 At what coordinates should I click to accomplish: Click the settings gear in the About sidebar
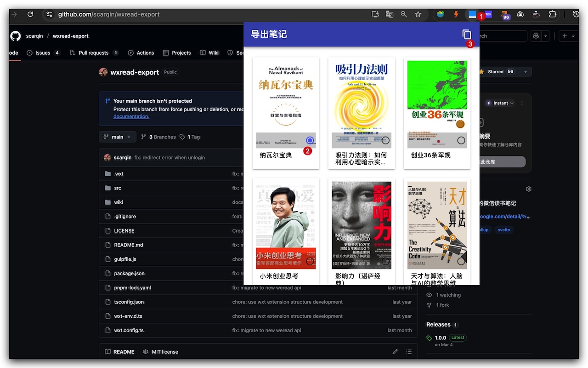(528, 189)
